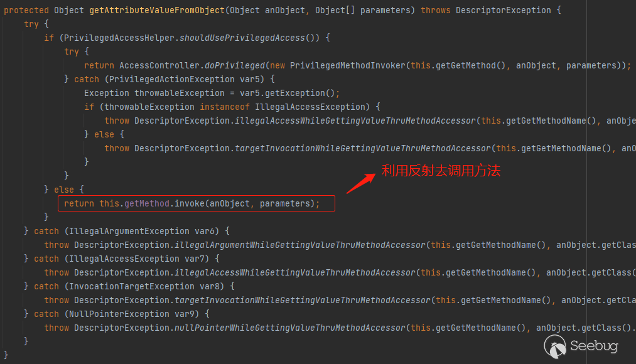Click throwableException variable declaration
This screenshot has height=364, width=636.
tap(180, 93)
